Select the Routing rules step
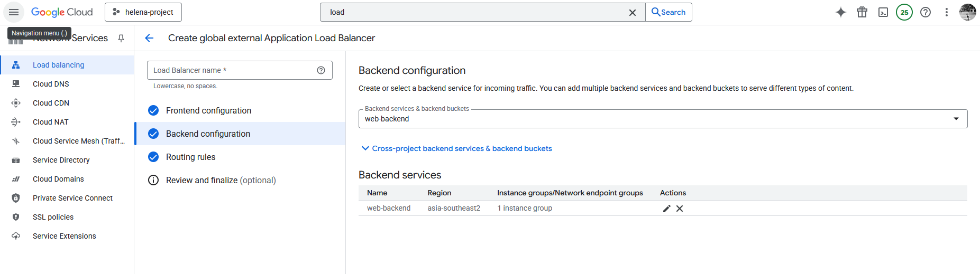The height and width of the screenshot is (274, 980). pos(190,157)
